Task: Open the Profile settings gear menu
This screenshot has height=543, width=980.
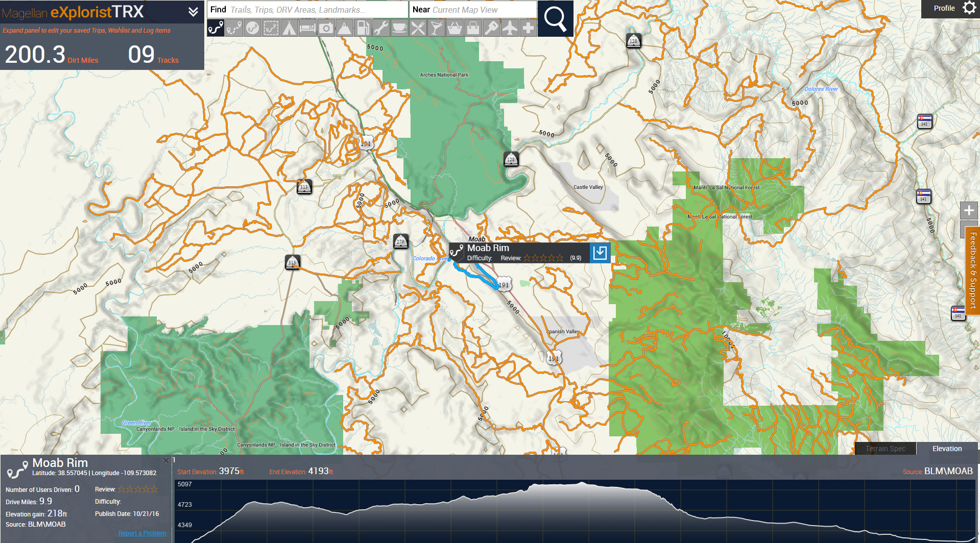Action: point(969,8)
